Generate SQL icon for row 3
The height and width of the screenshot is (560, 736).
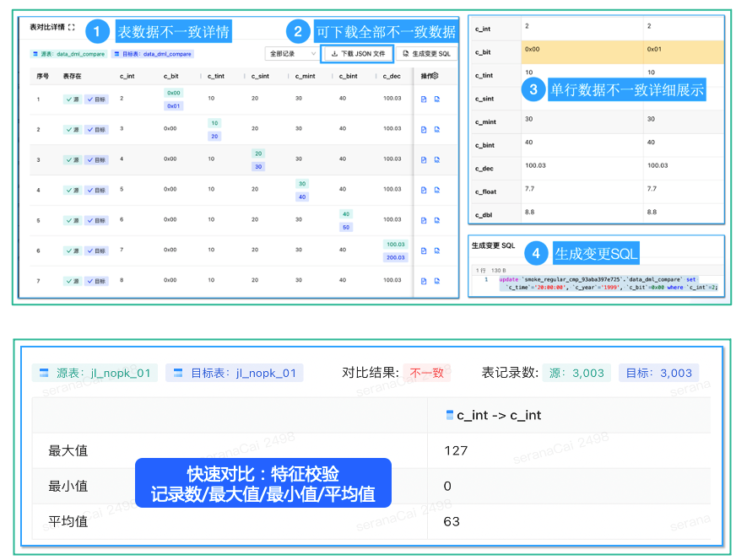point(437,160)
